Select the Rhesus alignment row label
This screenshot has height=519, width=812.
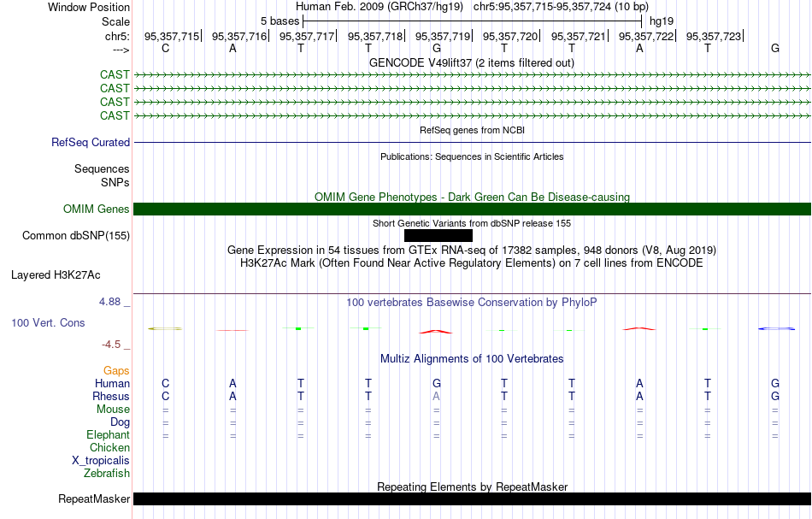click(x=111, y=396)
